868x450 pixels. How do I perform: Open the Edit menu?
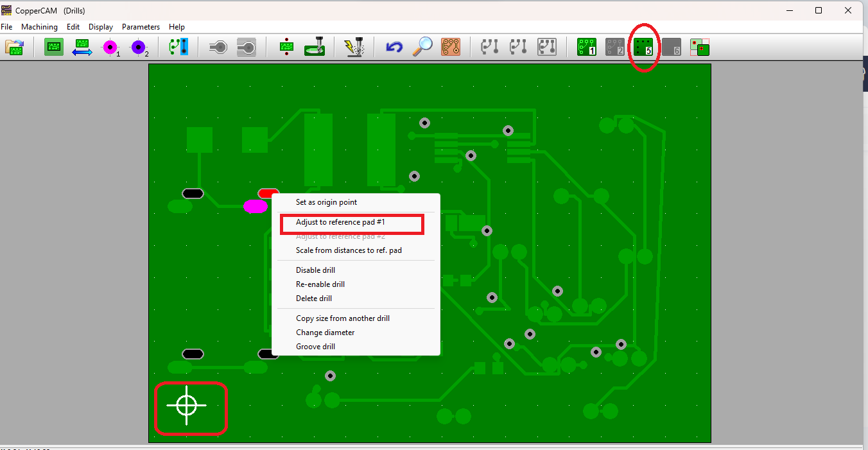pyautogui.click(x=73, y=27)
